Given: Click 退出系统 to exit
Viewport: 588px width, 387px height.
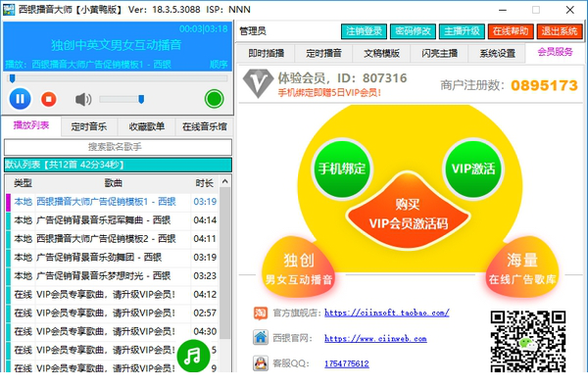Looking at the screenshot, I should pyautogui.click(x=560, y=31).
